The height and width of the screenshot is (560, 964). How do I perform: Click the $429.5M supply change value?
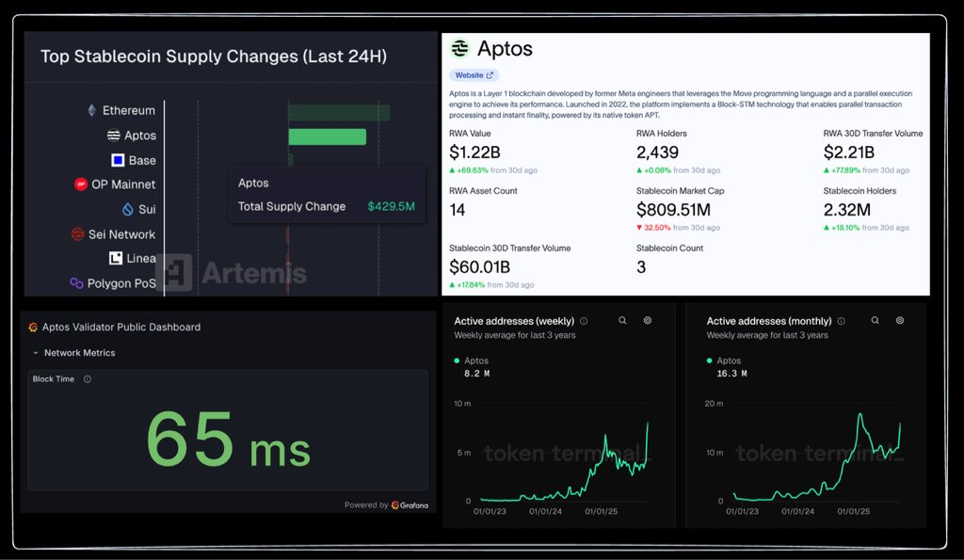[391, 206]
